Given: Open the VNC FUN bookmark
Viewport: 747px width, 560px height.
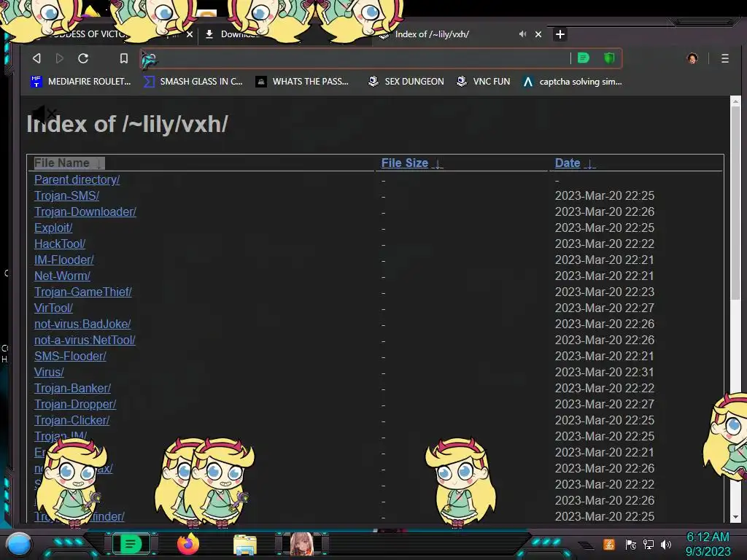Looking at the screenshot, I should [x=483, y=82].
